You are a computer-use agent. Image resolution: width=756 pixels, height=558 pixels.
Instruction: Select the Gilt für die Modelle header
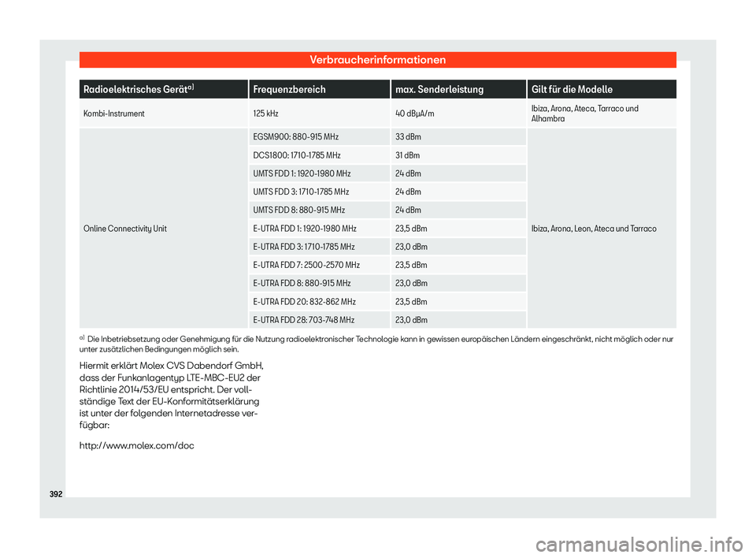click(602, 89)
